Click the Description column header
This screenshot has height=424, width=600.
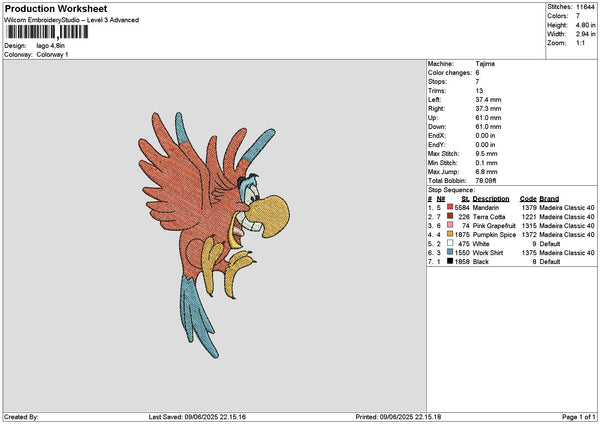pos(493,198)
